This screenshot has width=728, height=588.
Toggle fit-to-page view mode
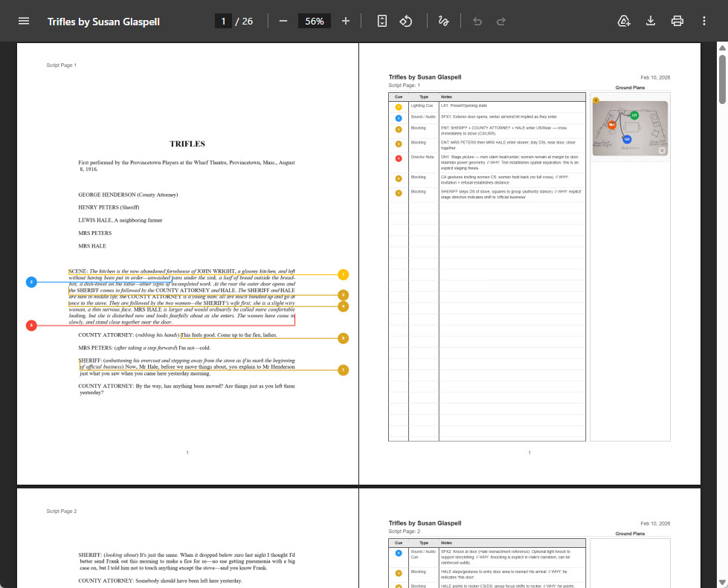[381, 21]
